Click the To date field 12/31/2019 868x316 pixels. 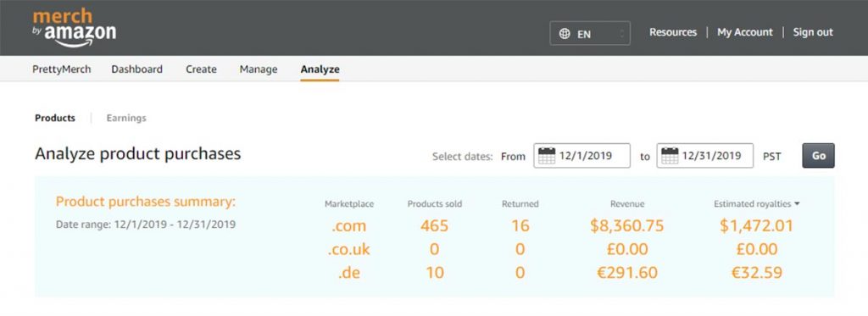(x=704, y=156)
